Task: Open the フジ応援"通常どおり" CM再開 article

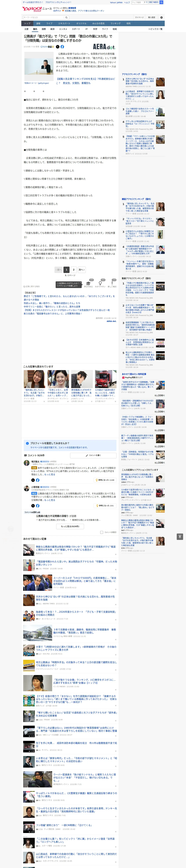Action: (x=64, y=825)
